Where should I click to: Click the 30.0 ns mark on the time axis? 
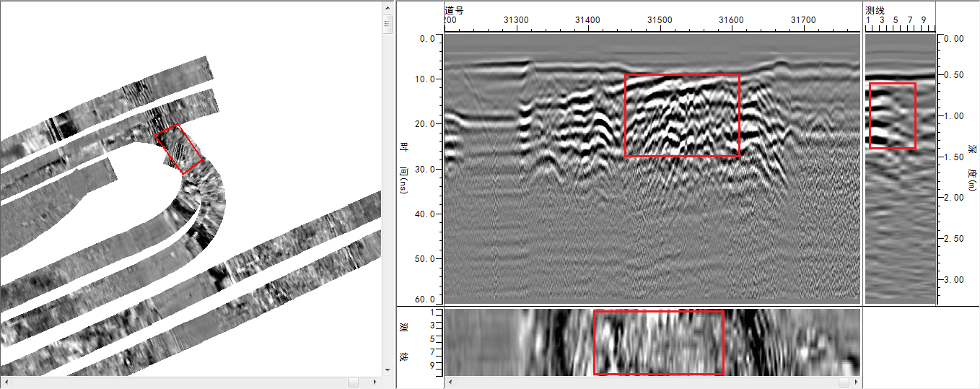coord(424,169)
